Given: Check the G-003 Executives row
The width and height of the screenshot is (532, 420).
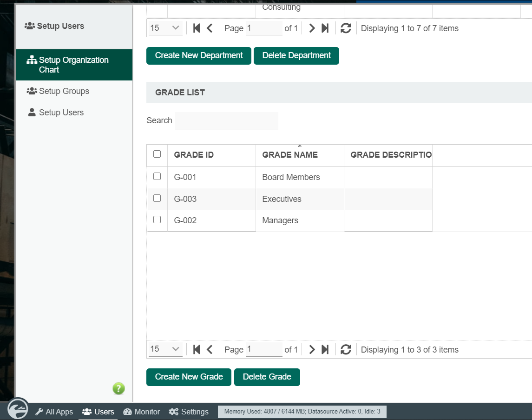Looking at the screenshot, I should (x=157, y=198).
